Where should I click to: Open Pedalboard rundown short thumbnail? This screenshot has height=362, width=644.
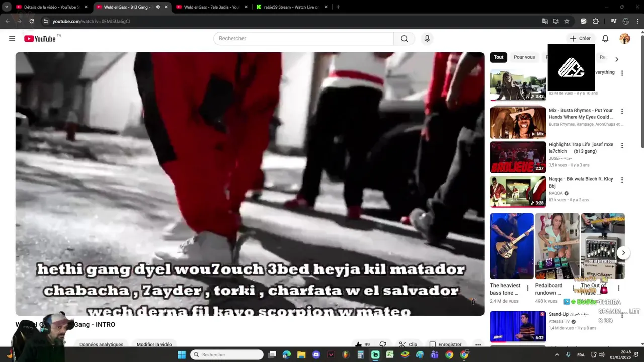pos(557,246)
